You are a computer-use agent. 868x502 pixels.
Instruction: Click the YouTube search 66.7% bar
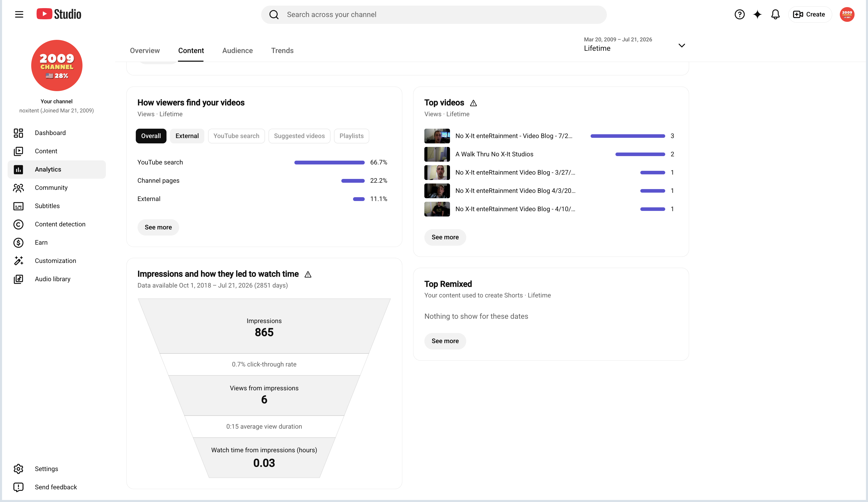tap(329, 163)
